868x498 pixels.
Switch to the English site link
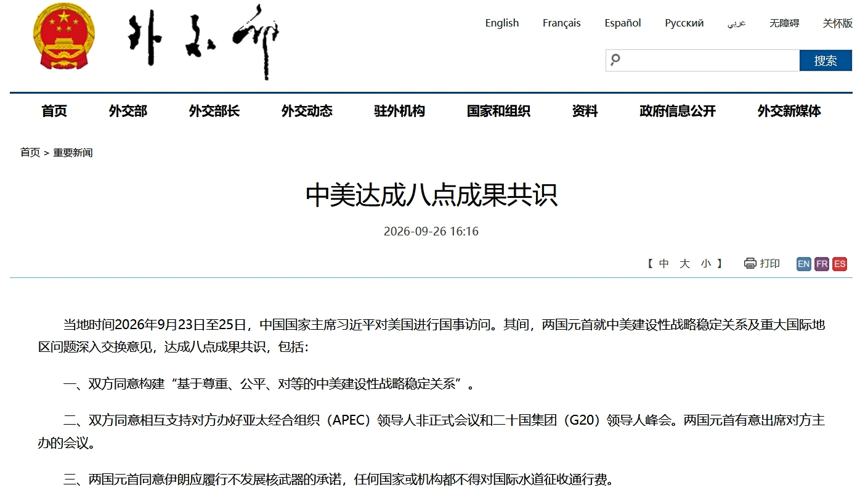click(x=502, y=23)
